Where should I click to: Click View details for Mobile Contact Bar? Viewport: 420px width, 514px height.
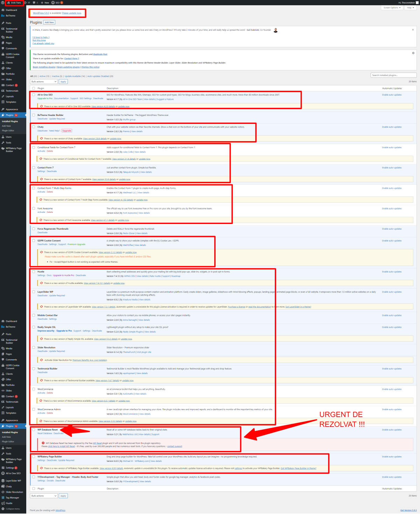click(x=144, y=320)
